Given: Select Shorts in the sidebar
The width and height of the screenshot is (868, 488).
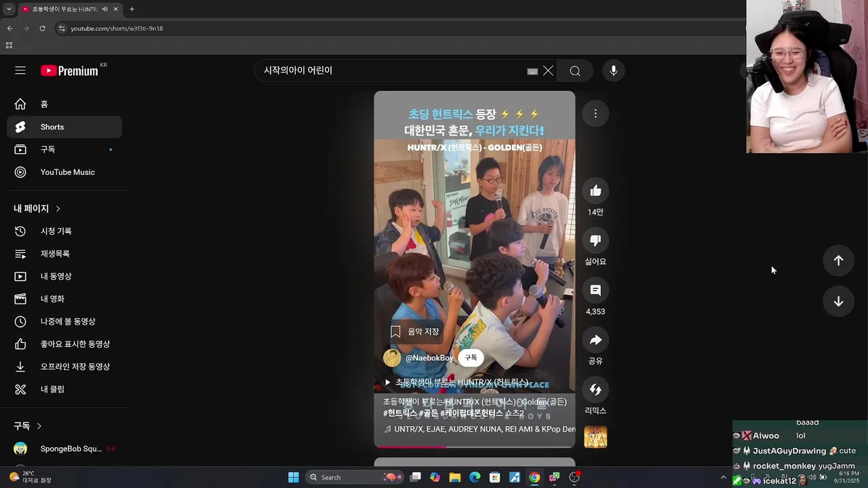Looking at the screenshot, I should pyautogui.click(x=64, y=127).
